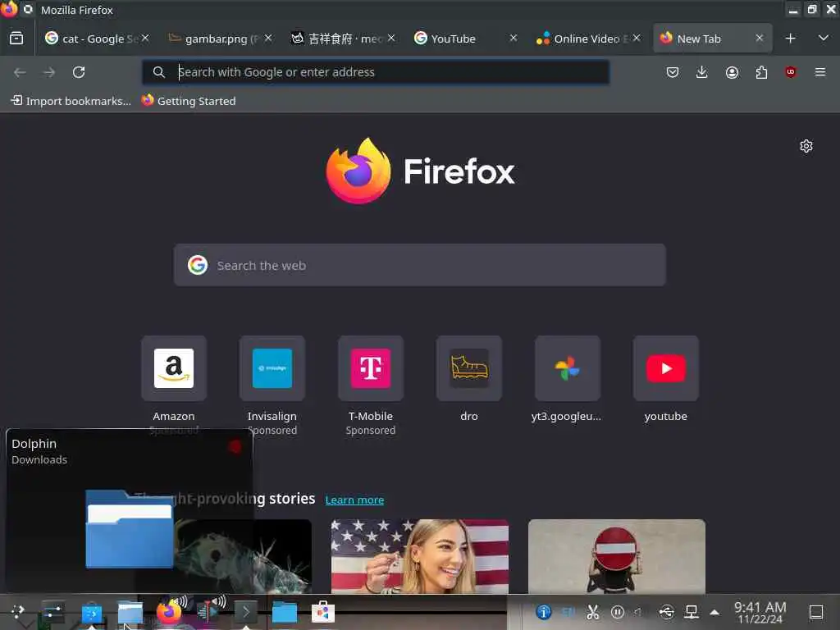Open Getting Started bookmark

pyautogui.click(x=189, y=101)
